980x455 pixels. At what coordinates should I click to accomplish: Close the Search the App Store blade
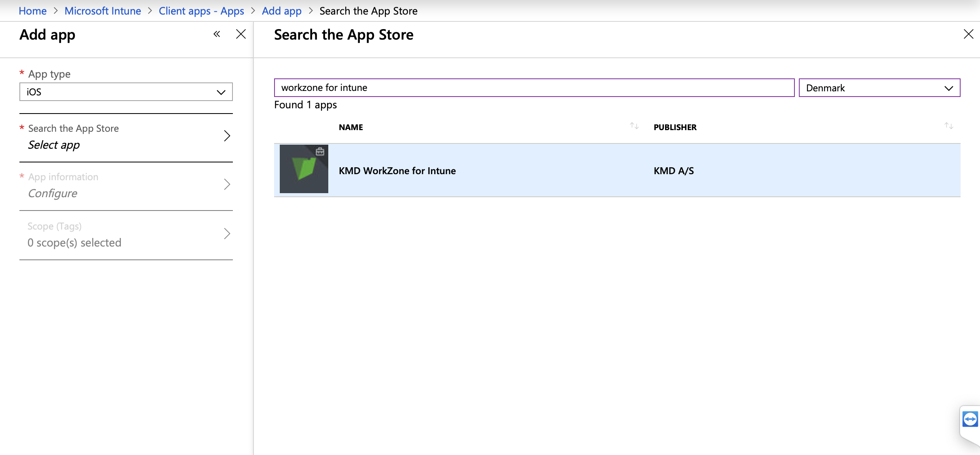tap(968, 34)
